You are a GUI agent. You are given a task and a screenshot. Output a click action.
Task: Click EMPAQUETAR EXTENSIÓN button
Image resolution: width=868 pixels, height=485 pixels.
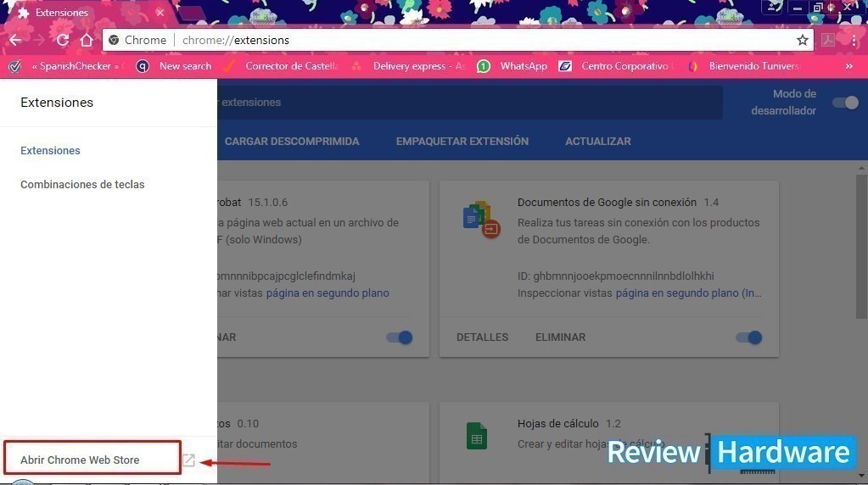[462, 141]
